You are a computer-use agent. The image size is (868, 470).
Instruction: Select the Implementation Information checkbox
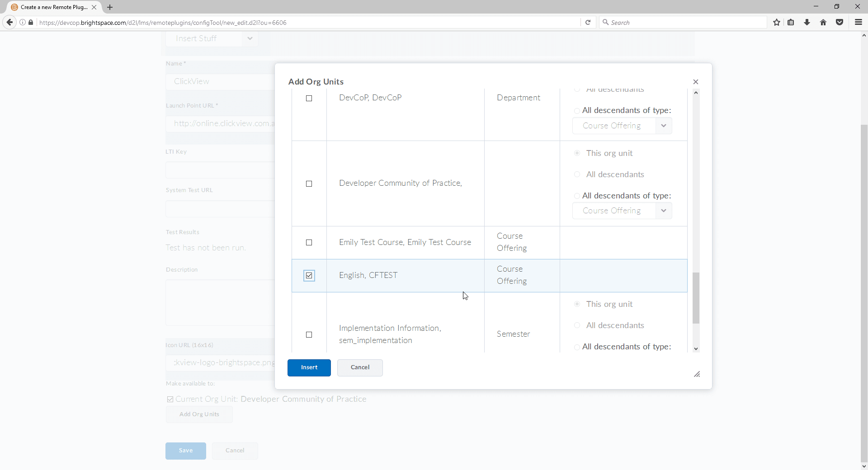[x=309, y=335]
